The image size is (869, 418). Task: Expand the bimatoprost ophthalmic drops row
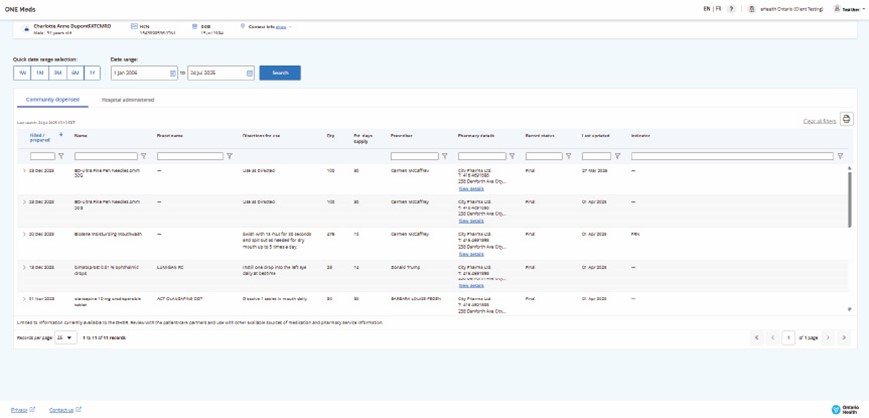[x=24, y=267]
